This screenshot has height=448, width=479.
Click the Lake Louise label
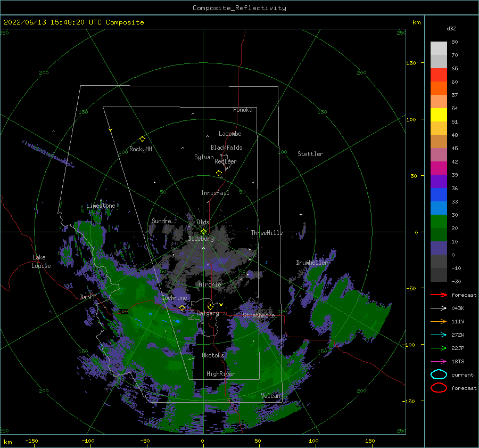tap(41, 262)
